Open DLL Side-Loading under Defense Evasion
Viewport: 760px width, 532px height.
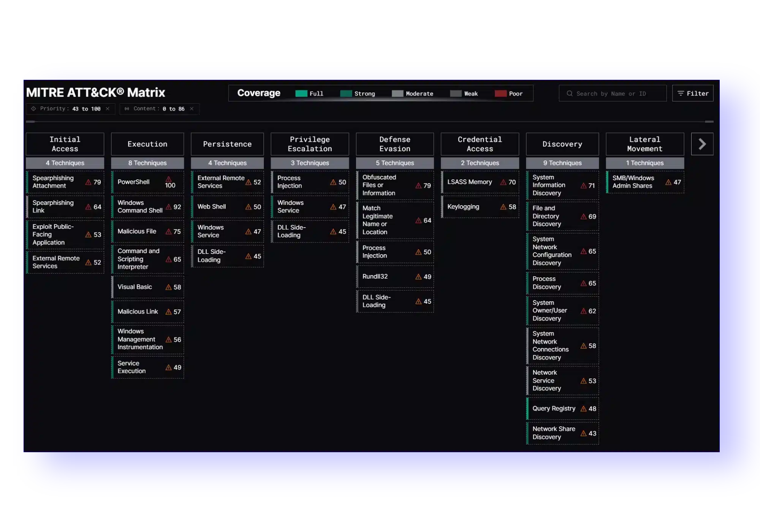(395, 301)
